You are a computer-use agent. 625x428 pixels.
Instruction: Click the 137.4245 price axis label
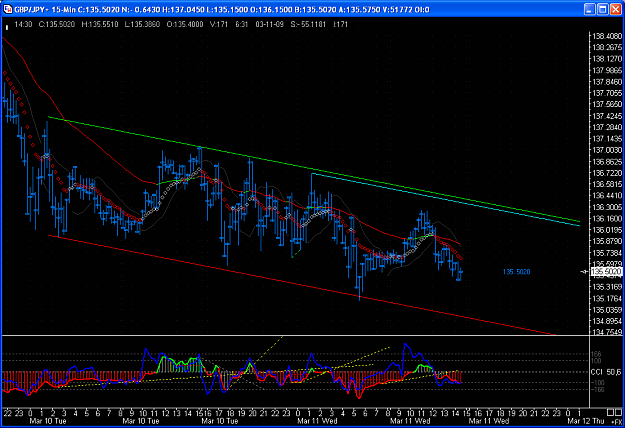coord(607,116)
